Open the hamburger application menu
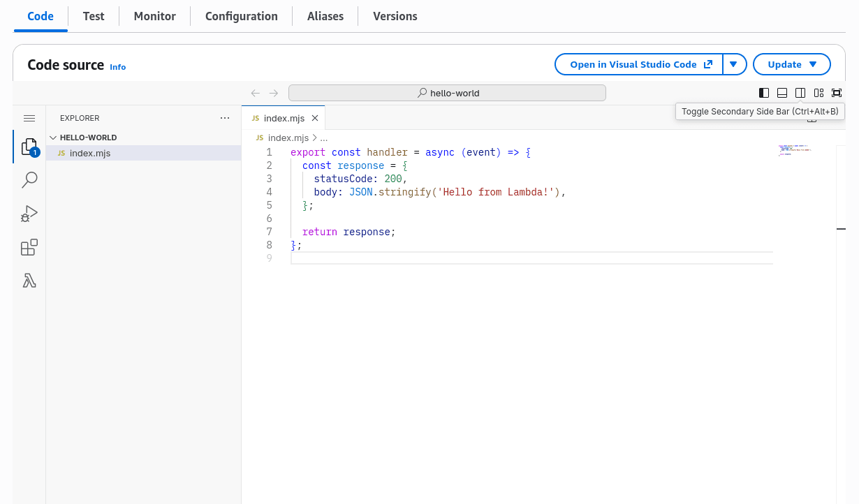Screen dimensions: 859x504 pos(29,119)
